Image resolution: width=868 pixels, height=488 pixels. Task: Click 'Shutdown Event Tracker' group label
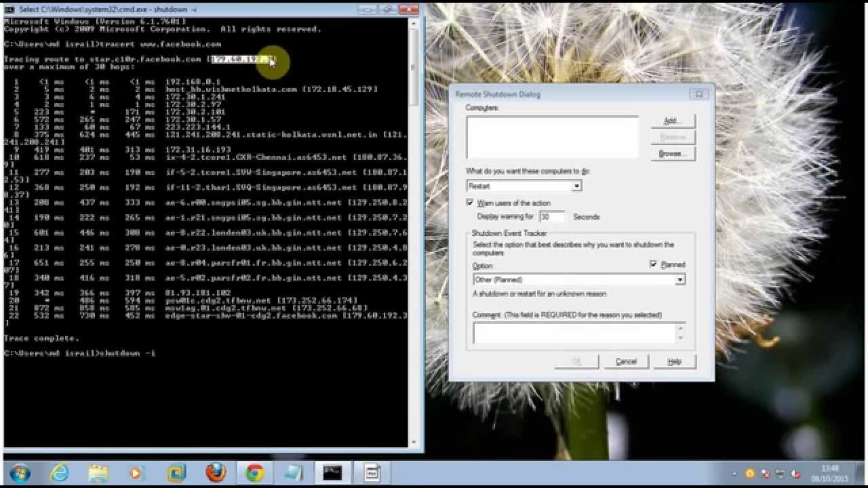(509, 233)
